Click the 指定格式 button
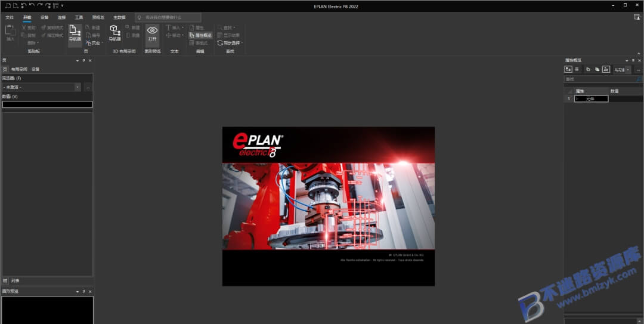The width and height of the screenshot is (644, 324). [x=52, y=35]
